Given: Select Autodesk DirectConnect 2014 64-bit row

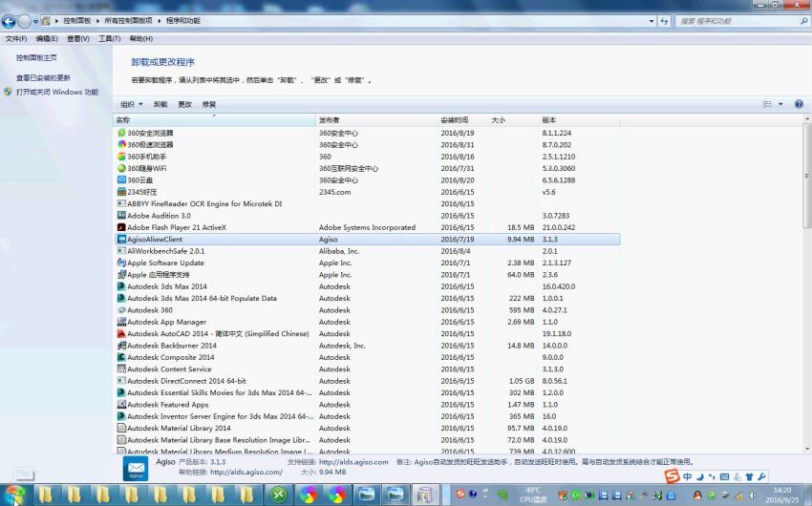Looking at the screenshot, I should click(367, 381).
